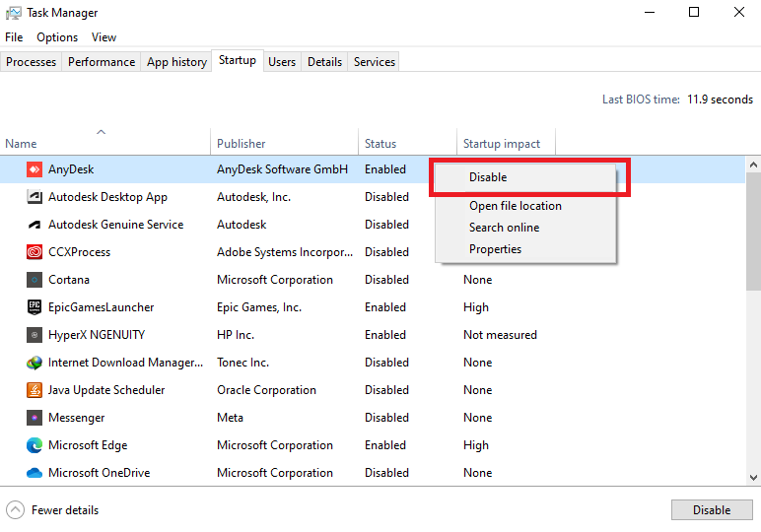The width and height of the screenshot is (761, 532).
Task: Choose Disable in the context menu
Action: pos(525,177)
